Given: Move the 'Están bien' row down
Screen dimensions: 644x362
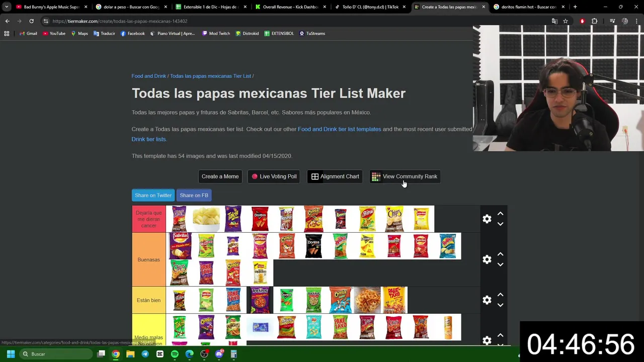Looking at the screenshot, I should tap(500, 305).
